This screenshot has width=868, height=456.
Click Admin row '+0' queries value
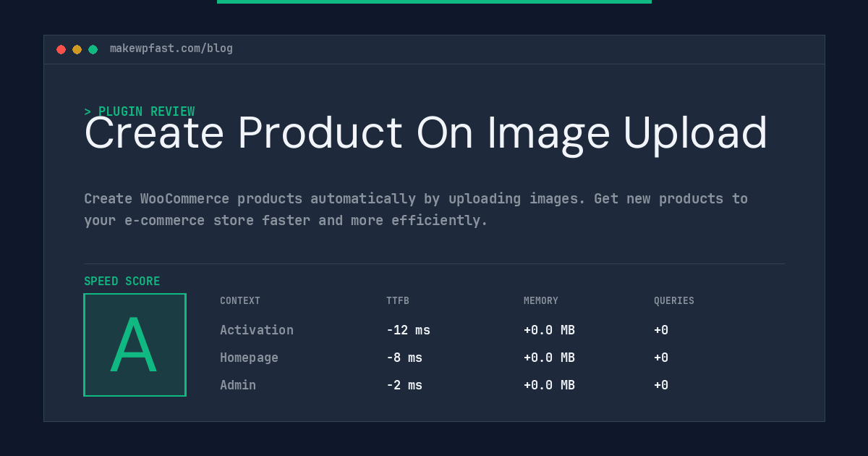(x=661, y=385)
